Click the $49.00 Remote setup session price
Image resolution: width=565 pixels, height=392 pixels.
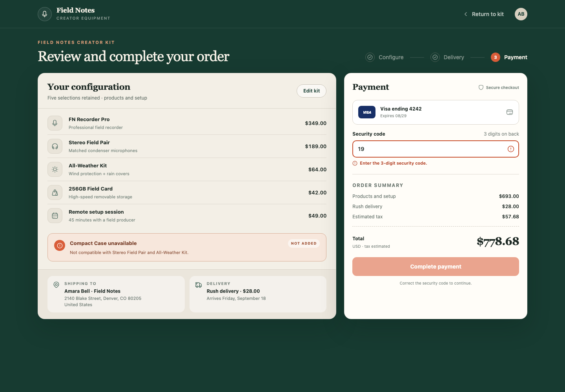(x=317, y=216)
